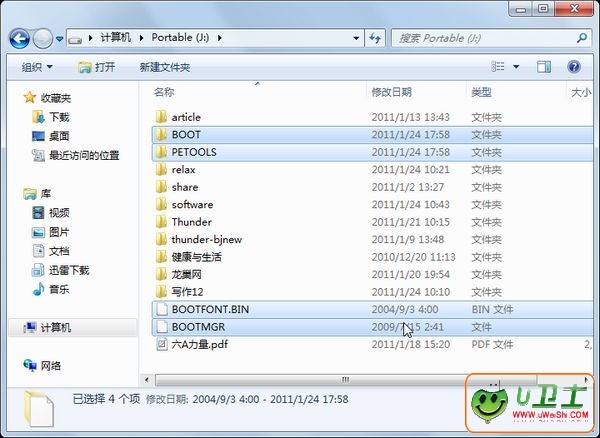This screenshot has width=600, height=438.
Task: Click Portable (J:) in the address path
Action: [180, 37]
